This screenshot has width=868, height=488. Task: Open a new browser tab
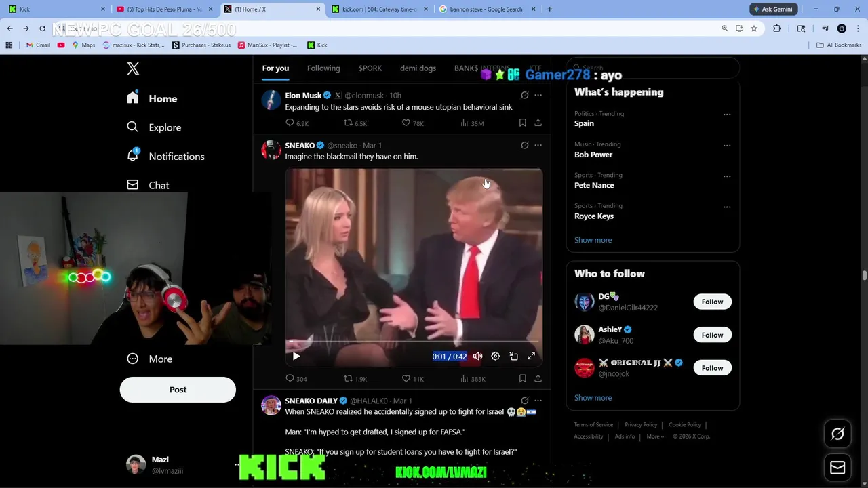click(549, 9)
